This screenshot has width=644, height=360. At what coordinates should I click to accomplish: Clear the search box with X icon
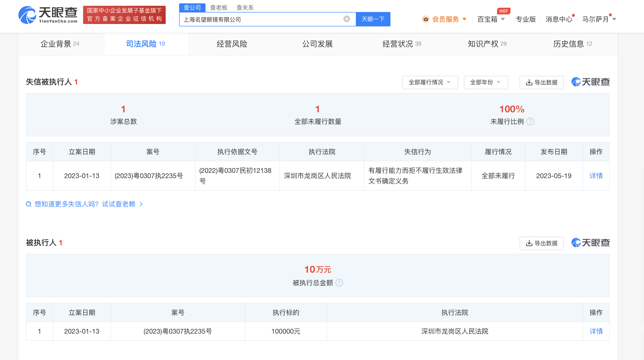(346, 19)
